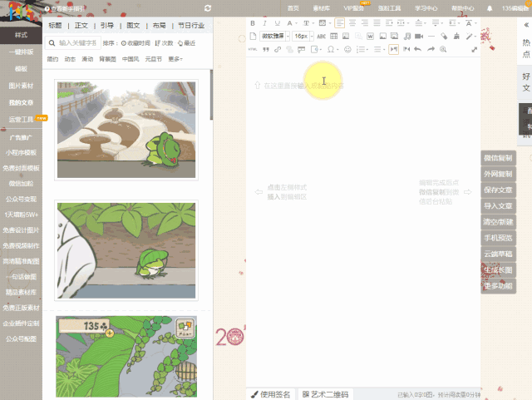
Task: Open the font family dropdown 微软雅黑
Action: point(272,37)
